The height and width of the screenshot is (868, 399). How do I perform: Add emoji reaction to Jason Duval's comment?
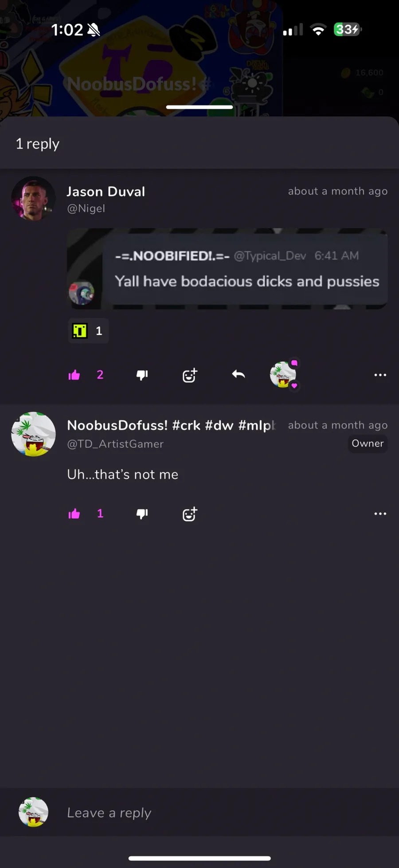190,375
